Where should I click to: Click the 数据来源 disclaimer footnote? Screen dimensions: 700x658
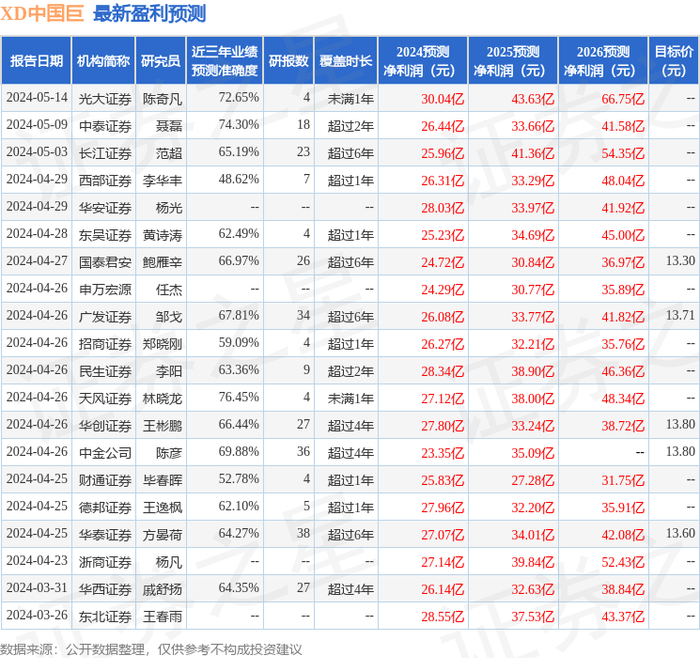pos(151,649)
